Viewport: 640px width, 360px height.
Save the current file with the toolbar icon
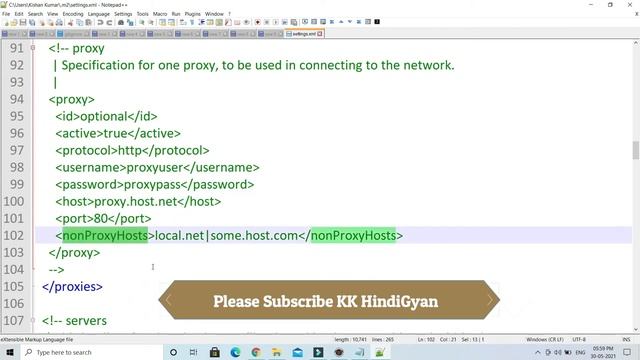coord(23,22)
